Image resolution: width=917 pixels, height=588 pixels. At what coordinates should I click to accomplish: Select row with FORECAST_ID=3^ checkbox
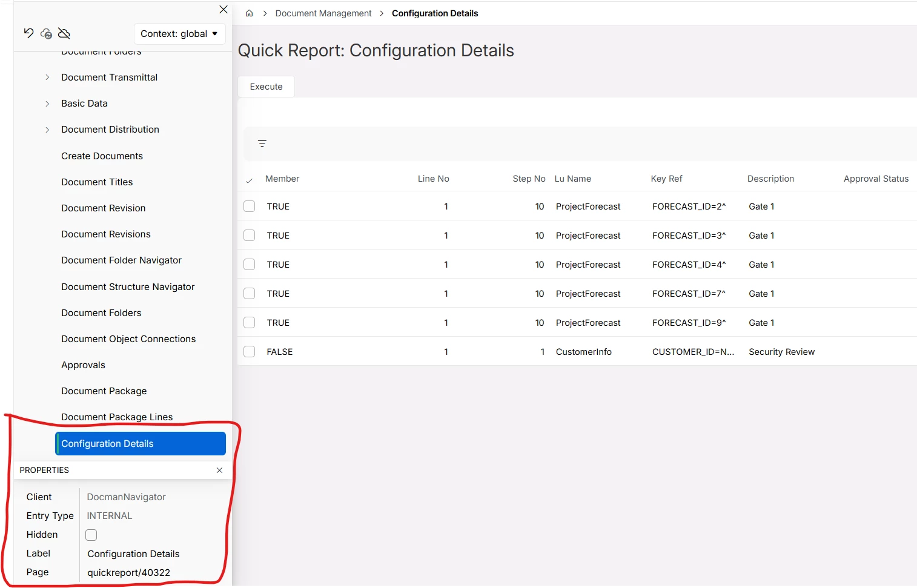(250, 236)
